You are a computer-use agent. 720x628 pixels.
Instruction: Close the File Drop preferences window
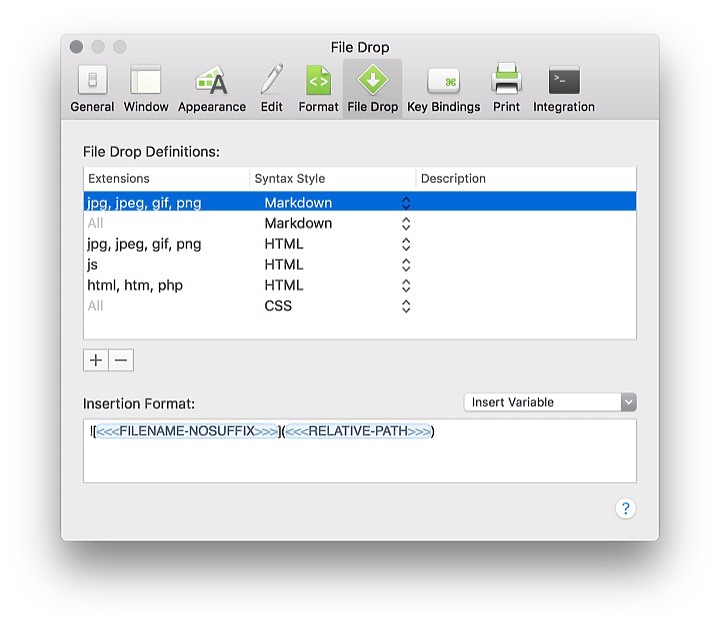point(76,47)
